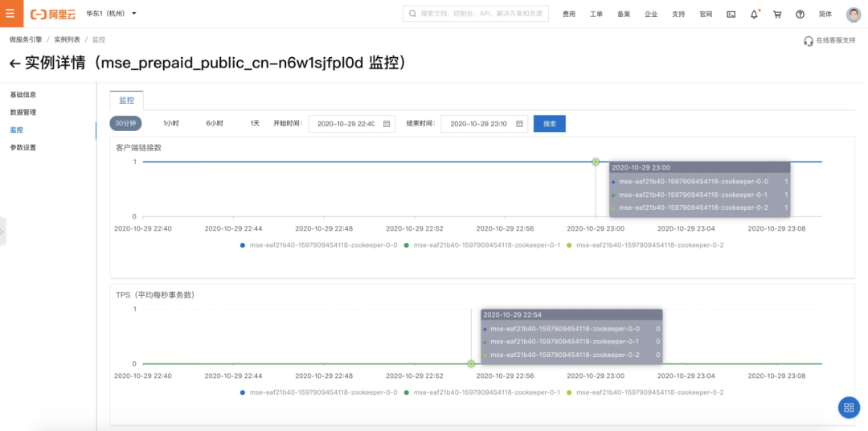Open the 企业 menu
The image size is (868, 431).
coord(651,14)
